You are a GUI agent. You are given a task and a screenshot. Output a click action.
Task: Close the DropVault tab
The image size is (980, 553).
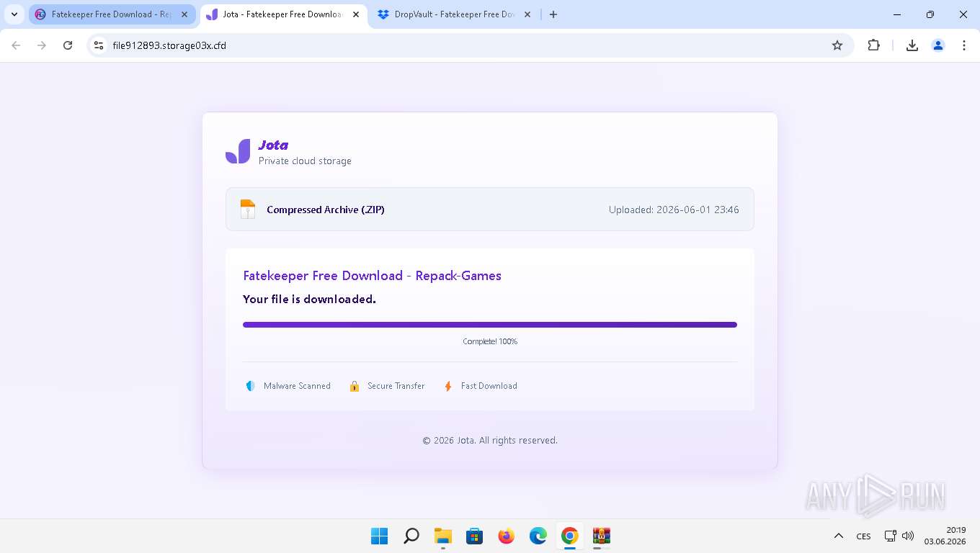527,14
